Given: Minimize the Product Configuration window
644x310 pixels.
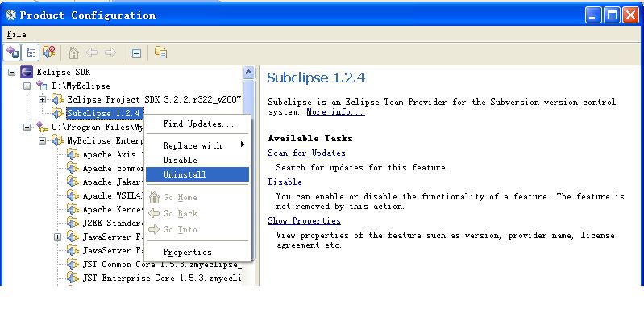Looking at the screenshot, I should point(593,15).
